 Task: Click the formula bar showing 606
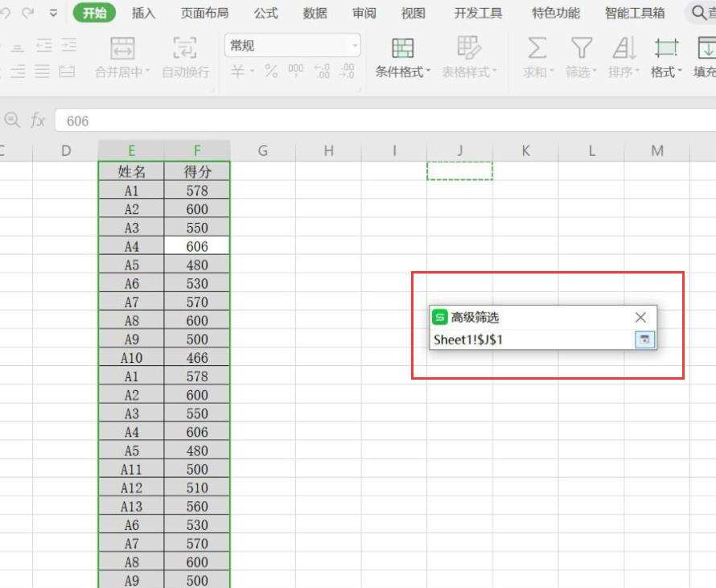point(385,121)
